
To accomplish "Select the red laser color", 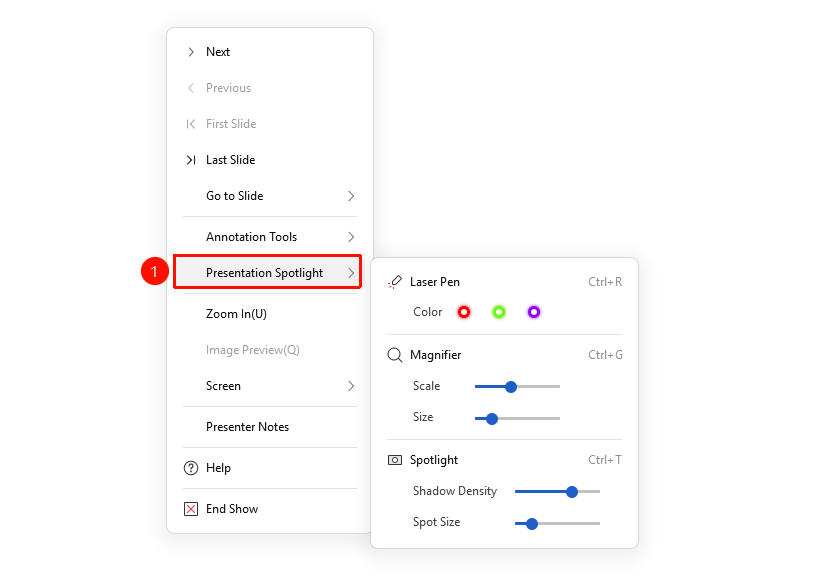I will tap(464, 312).
